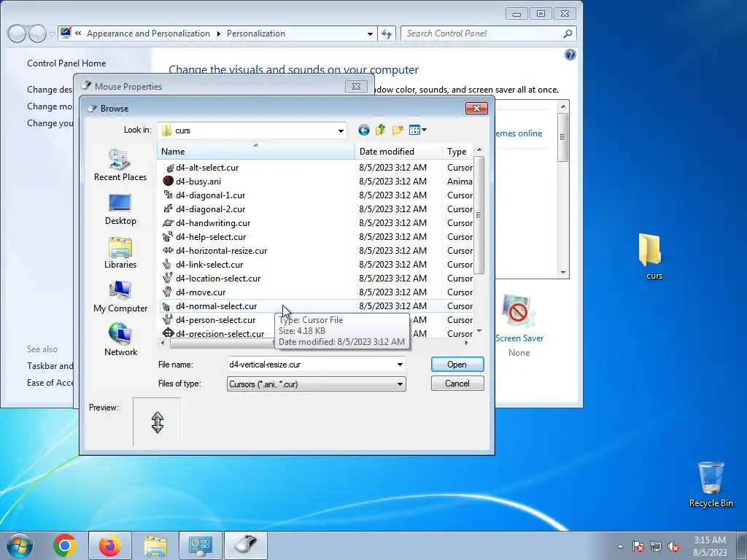Image resolution: width=747 pixels, height=560 pixels.
Task: Open the View Menu icon dropdown
Action: (418, 130)
